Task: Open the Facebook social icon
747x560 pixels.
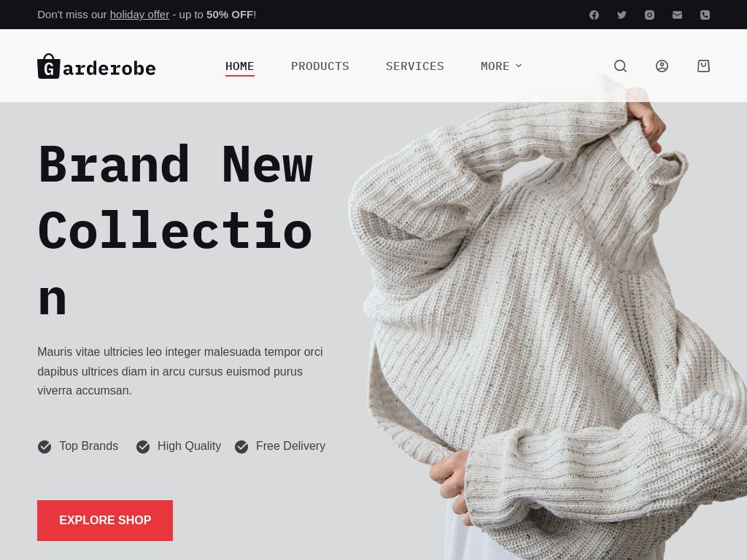Action: (594, 15)
